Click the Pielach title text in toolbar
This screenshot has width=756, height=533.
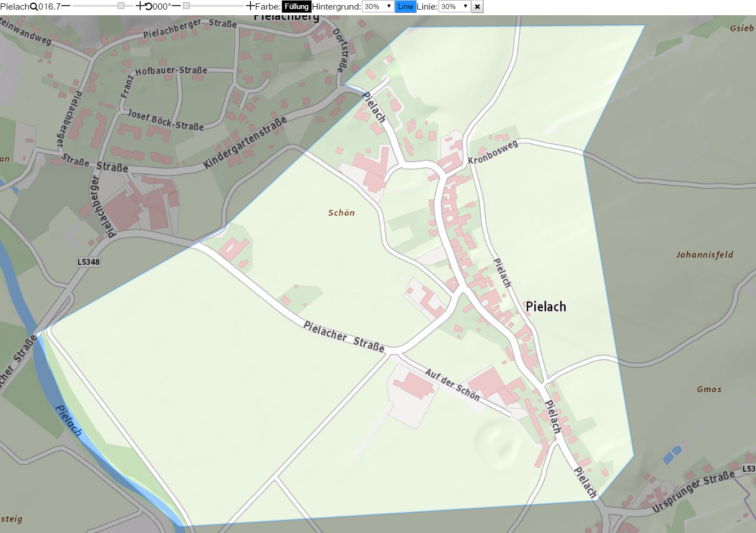(15, 7)
